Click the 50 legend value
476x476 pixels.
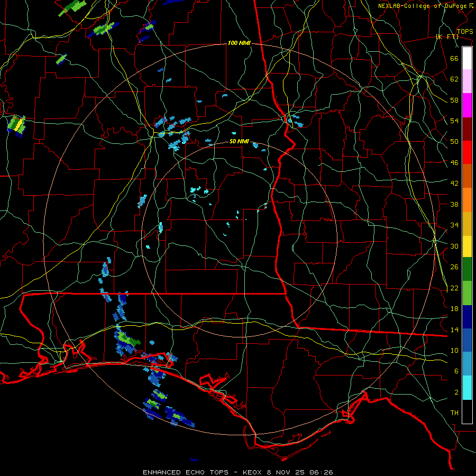click(454, 141)
